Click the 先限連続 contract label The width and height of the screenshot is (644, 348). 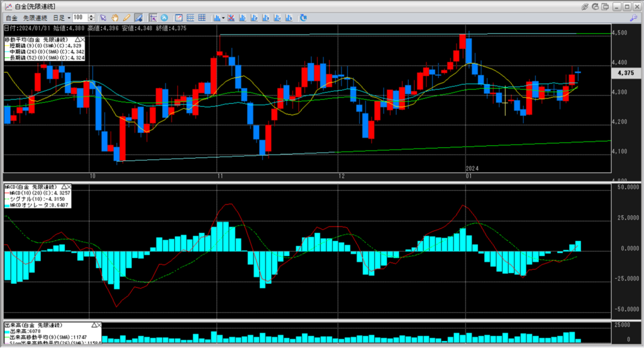click(x=35, y=18)
